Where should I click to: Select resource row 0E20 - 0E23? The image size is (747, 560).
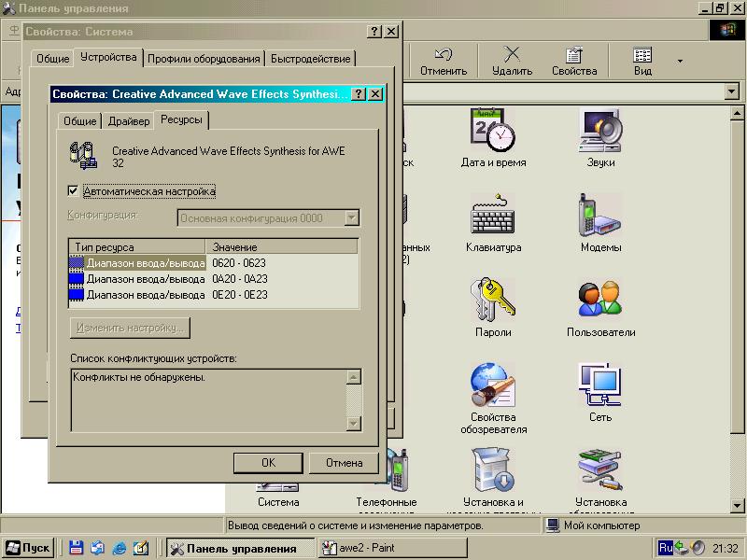point(214,295)
